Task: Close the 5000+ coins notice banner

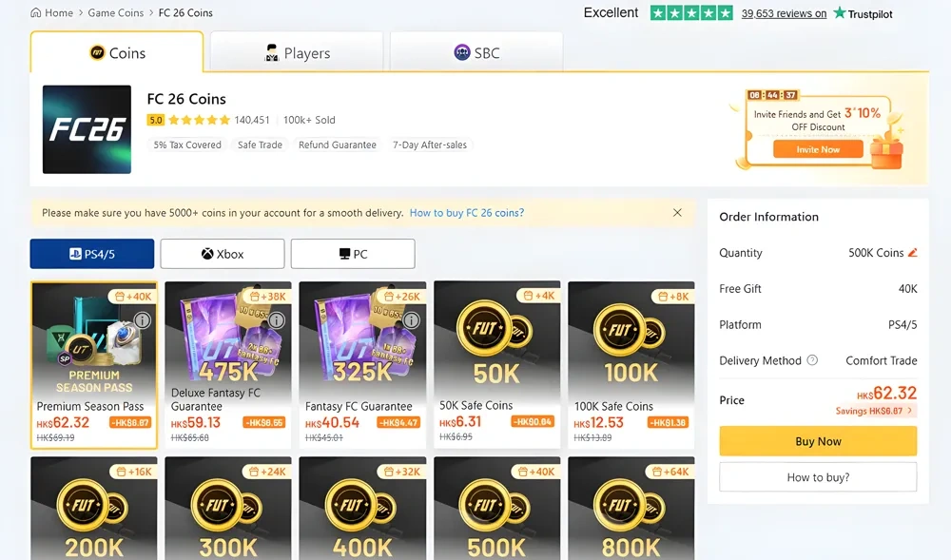Action: click(677, 213)
